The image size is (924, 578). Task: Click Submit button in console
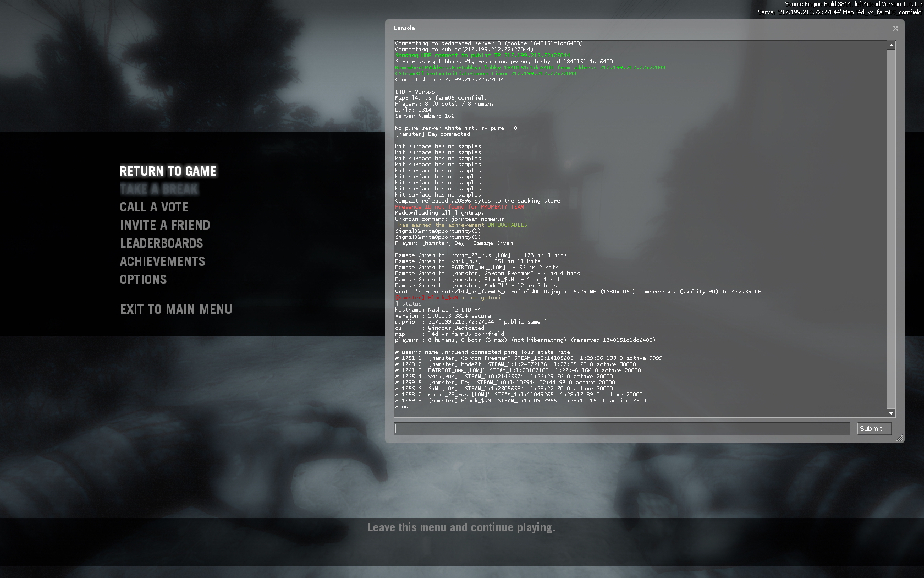(874, 429)
